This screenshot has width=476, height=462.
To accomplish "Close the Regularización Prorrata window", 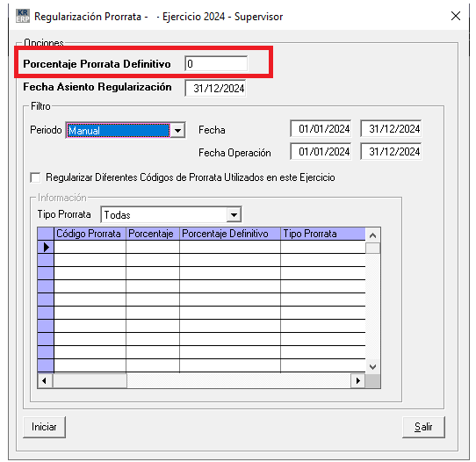I will [x=455, y=16].
